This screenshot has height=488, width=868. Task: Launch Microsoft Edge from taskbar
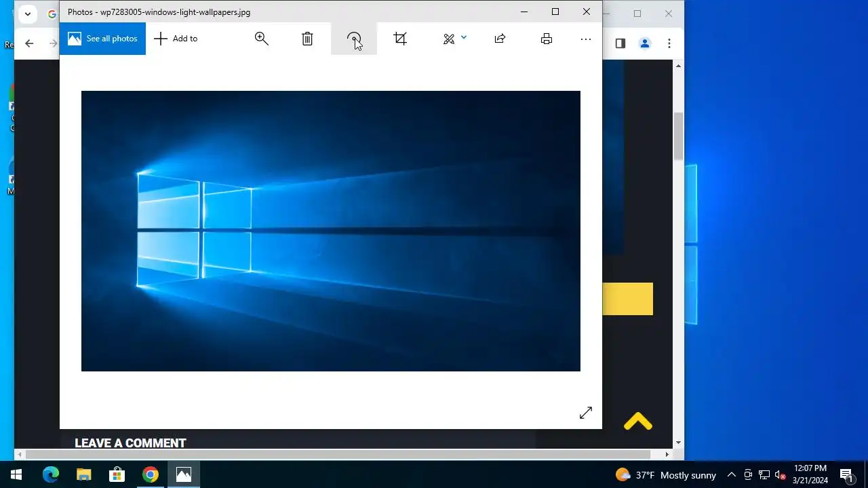click(x=51, y=474)
